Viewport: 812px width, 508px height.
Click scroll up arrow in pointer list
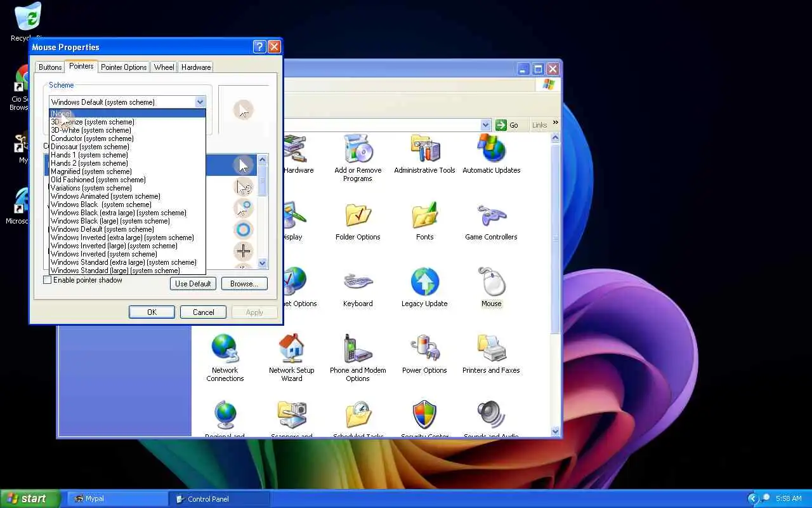[x=263, y=159]
